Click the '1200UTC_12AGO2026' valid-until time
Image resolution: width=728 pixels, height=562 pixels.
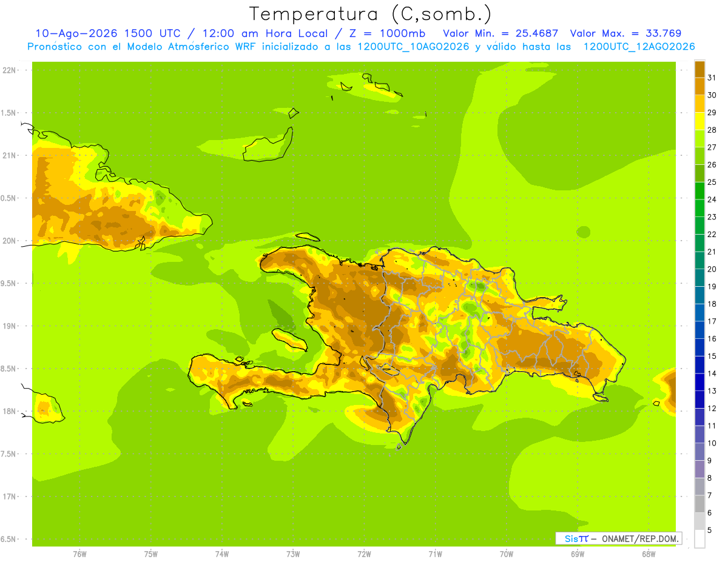point(639,47)
